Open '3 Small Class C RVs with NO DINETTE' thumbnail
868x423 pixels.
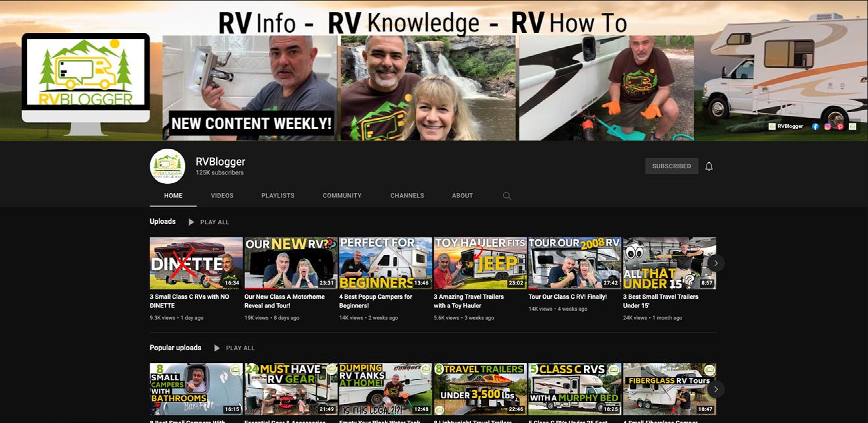(196, 263)
